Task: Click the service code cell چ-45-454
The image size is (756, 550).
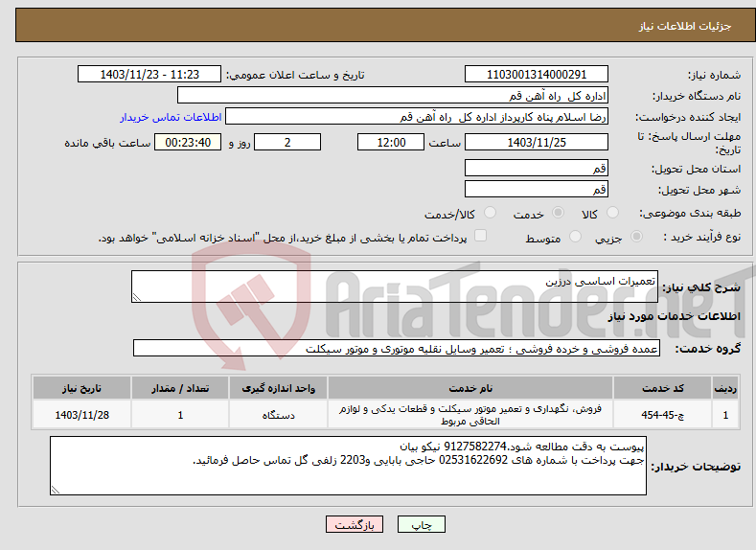Action: click(662, 415)
